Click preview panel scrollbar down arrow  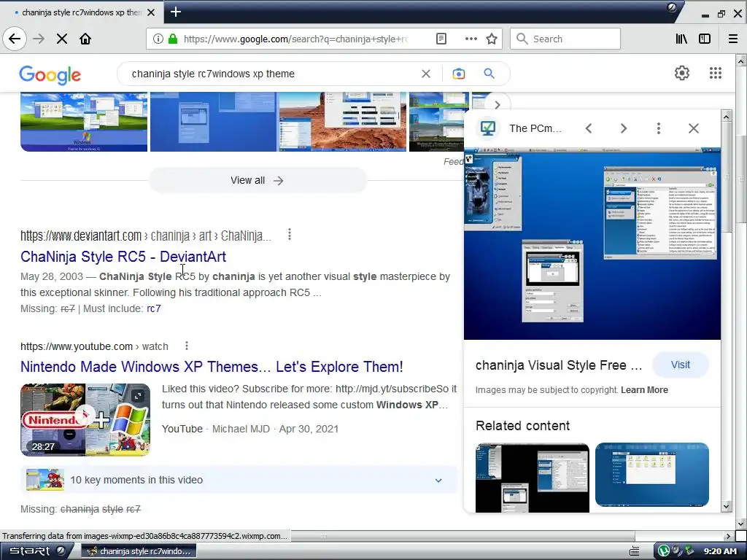[726, 507]
